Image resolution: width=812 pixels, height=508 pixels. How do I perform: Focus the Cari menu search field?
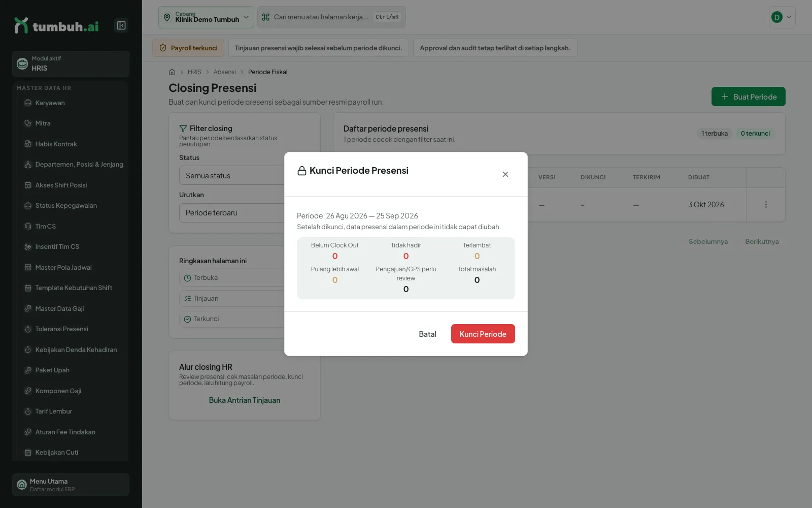331,17
